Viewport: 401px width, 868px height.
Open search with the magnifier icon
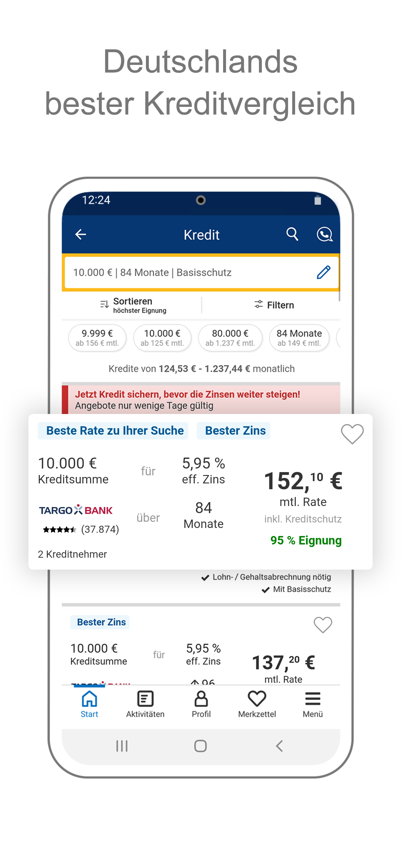[292, 234]
